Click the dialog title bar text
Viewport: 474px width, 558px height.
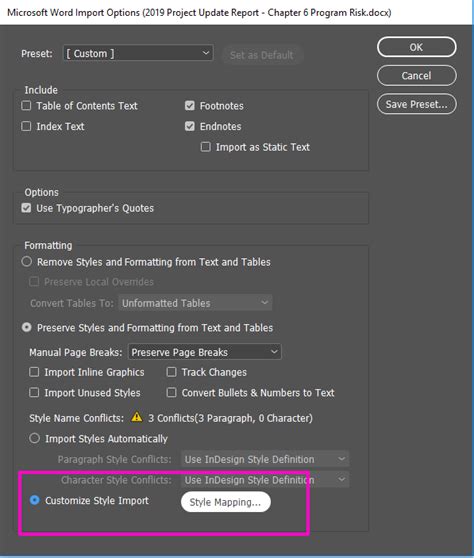coord(199,12)
